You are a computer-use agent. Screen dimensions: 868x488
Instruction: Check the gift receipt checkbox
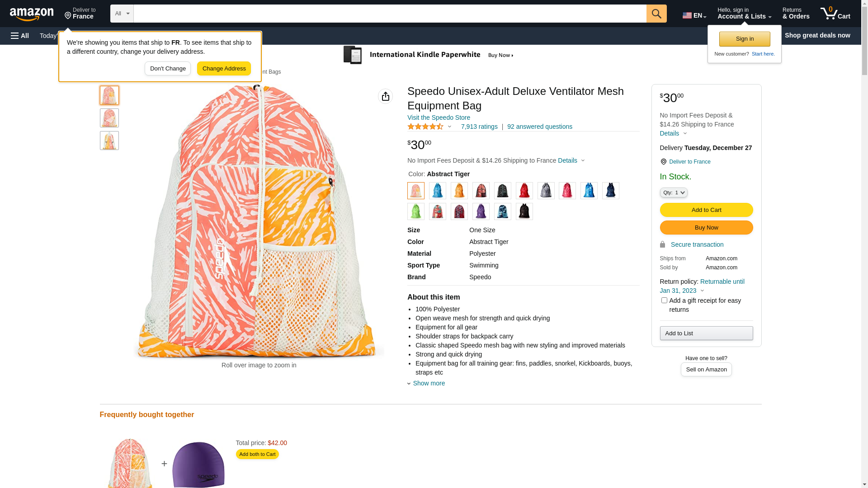coord(664,300)
